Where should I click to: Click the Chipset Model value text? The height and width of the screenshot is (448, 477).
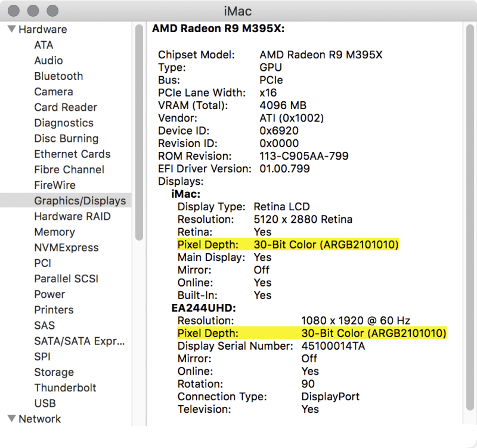pos(321,55)
